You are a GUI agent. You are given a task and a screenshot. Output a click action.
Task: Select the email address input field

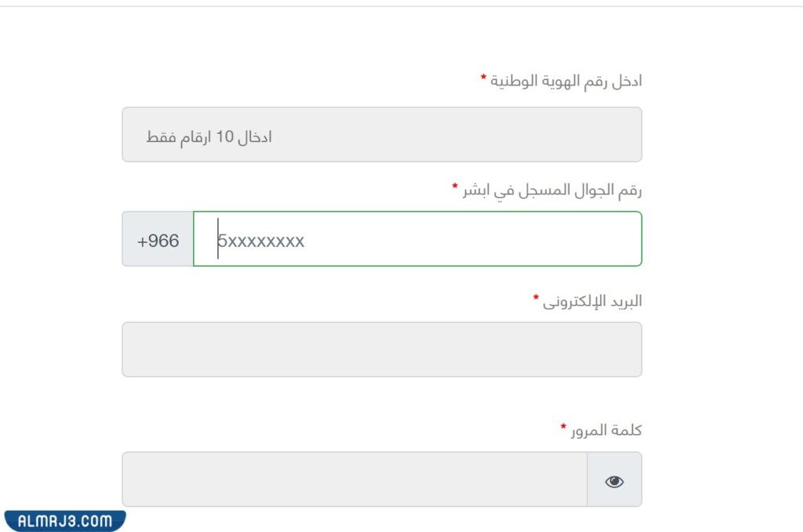381,349
